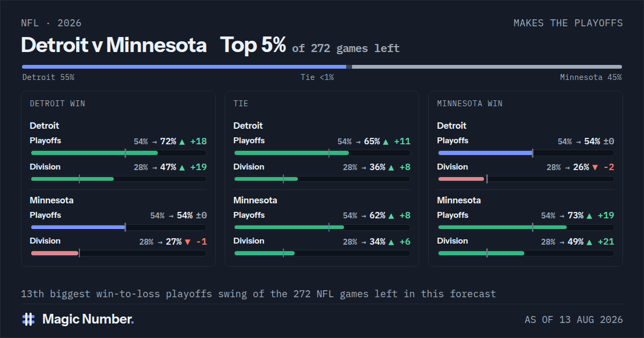This screenshot has height=338, width=644.
Task: Click Detroit Playoffs green bar in Detroit Win card
Action: (x=94, y=153)
